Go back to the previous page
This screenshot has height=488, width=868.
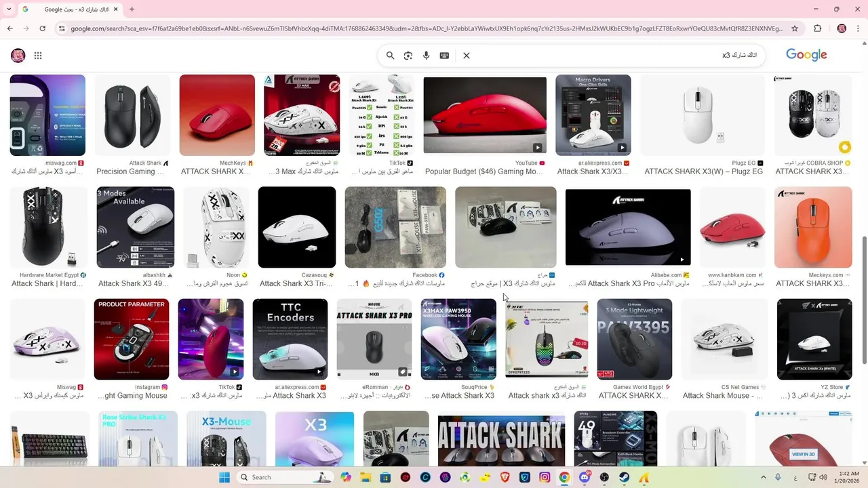[9, 28]
